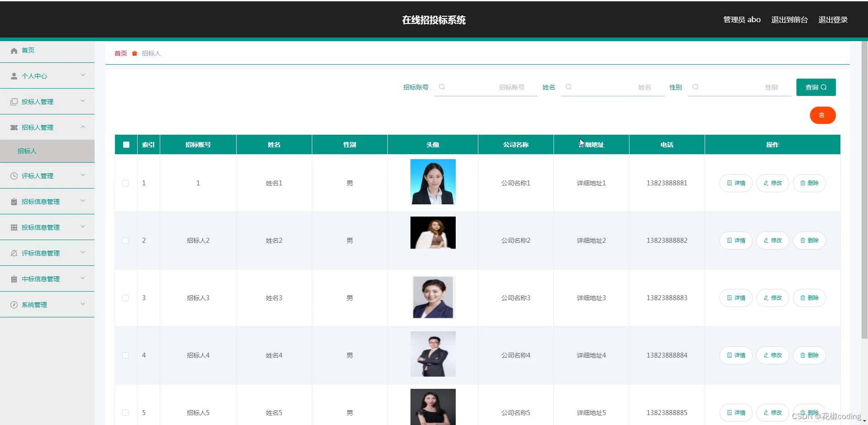This screenshot has height=425, width=868.
Task: Click 删除 button for 姓名3
Action: [809, 298]
